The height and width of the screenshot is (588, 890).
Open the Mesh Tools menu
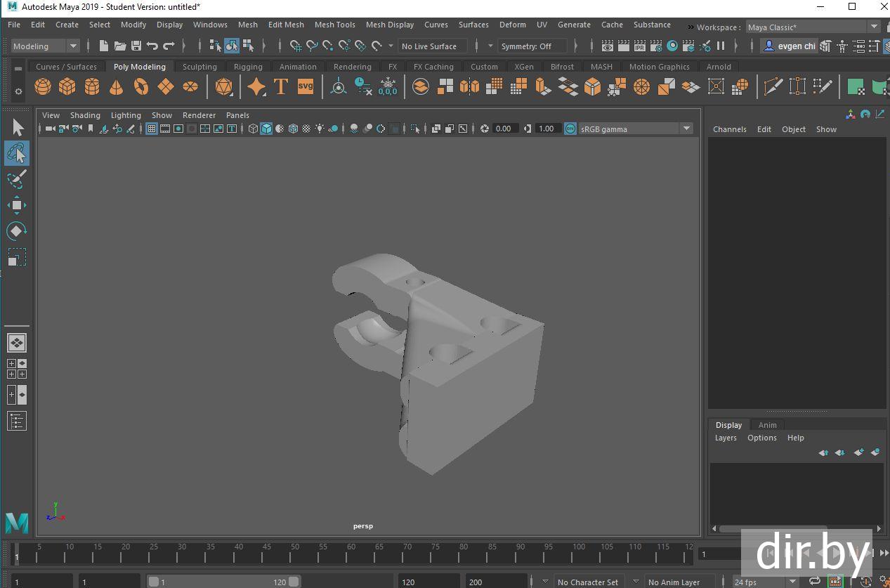334,25
